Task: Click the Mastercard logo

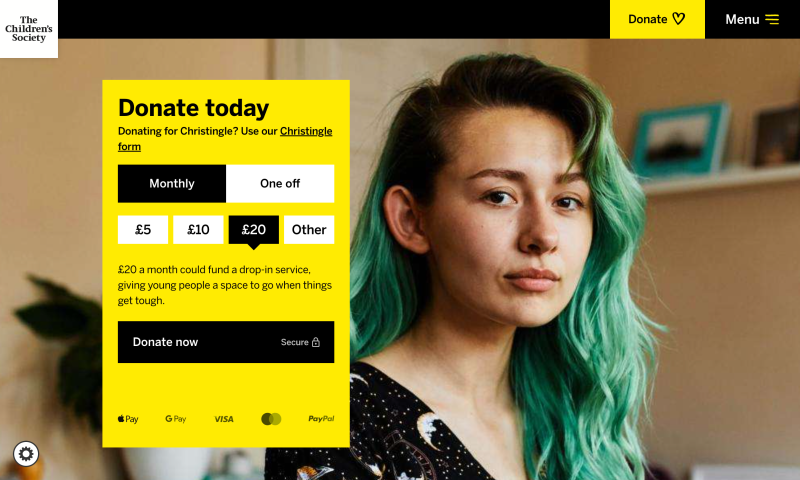Action: (271, 419)
